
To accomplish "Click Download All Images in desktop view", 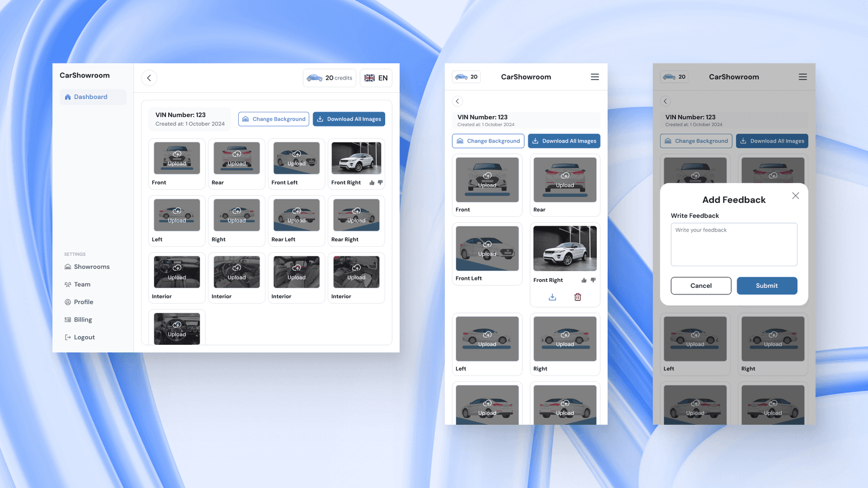I will click(x=349, y=119).
